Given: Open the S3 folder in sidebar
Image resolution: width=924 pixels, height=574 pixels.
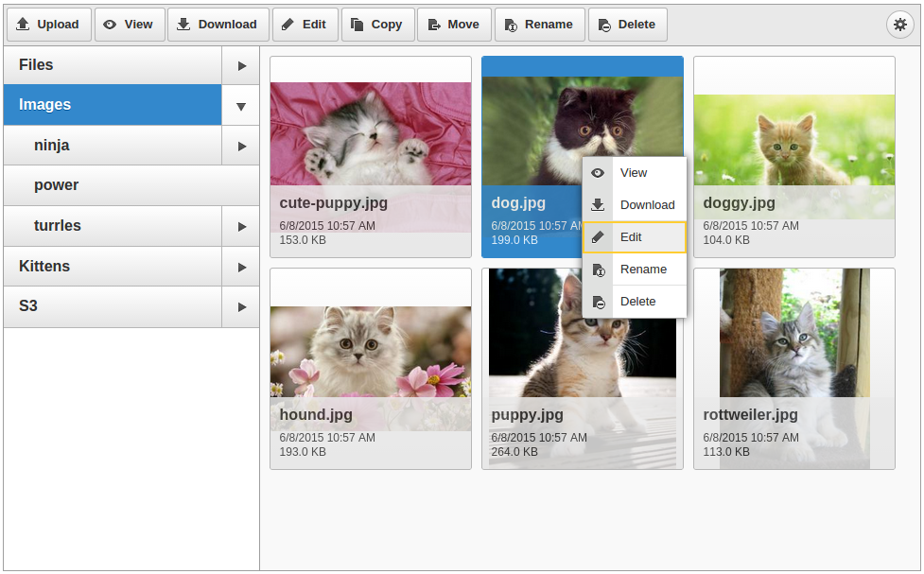Looking at the screenshot, I should 113,307.
